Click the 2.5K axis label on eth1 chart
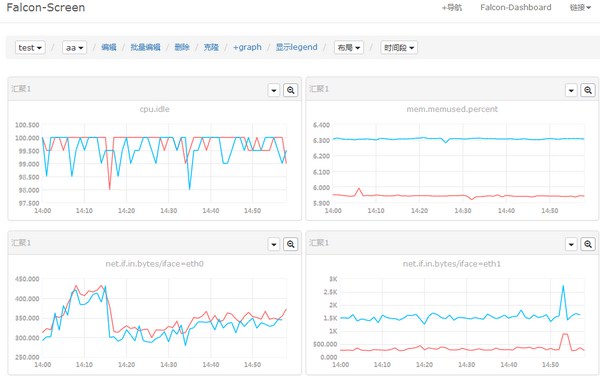The height and width of the screenshot is (376, 600). [330, 292]
